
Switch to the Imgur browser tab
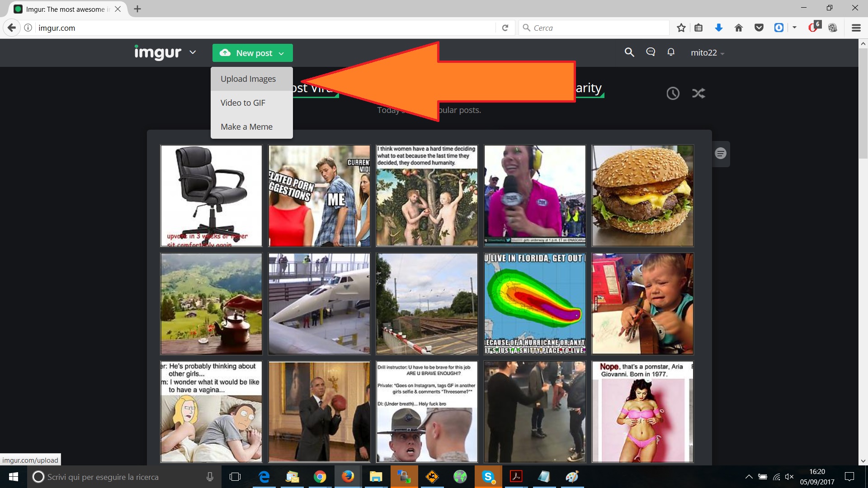point(68,9)
